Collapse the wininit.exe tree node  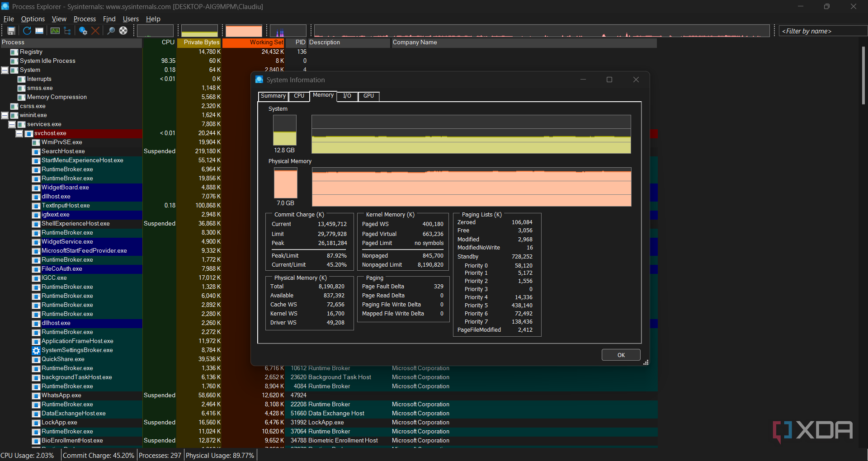(5, 115)
